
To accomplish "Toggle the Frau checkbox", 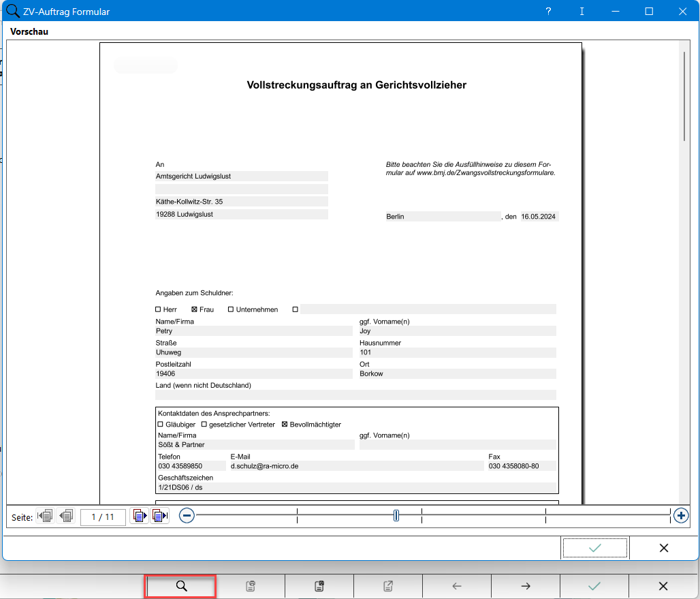I will pyautogui.click(x=194, y=309).
